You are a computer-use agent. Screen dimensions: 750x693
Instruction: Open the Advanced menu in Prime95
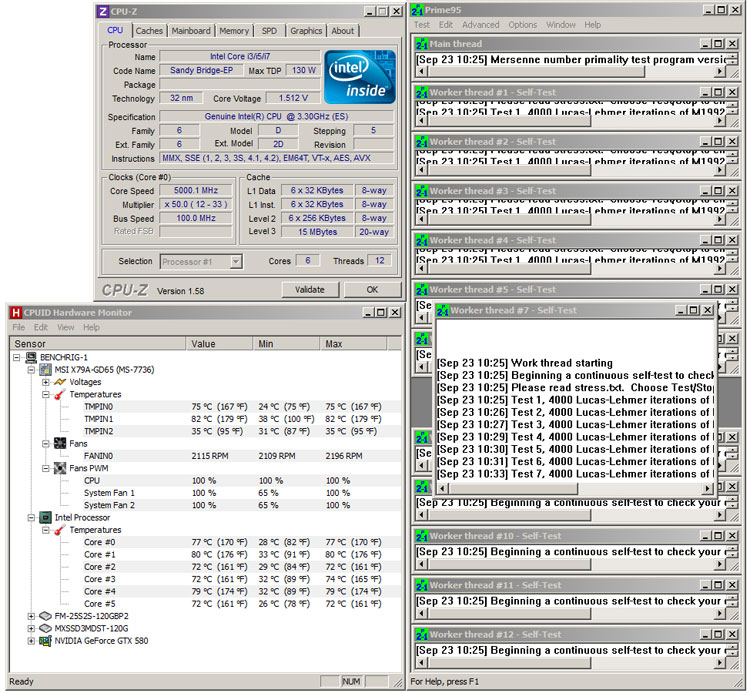pyautogui.click(x=480, y=25)
